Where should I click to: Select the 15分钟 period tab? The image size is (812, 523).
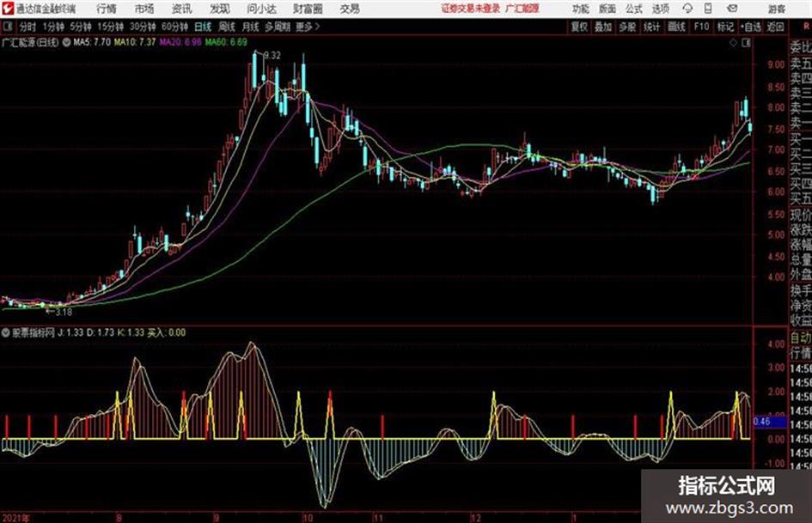click(x=111, y=27)
